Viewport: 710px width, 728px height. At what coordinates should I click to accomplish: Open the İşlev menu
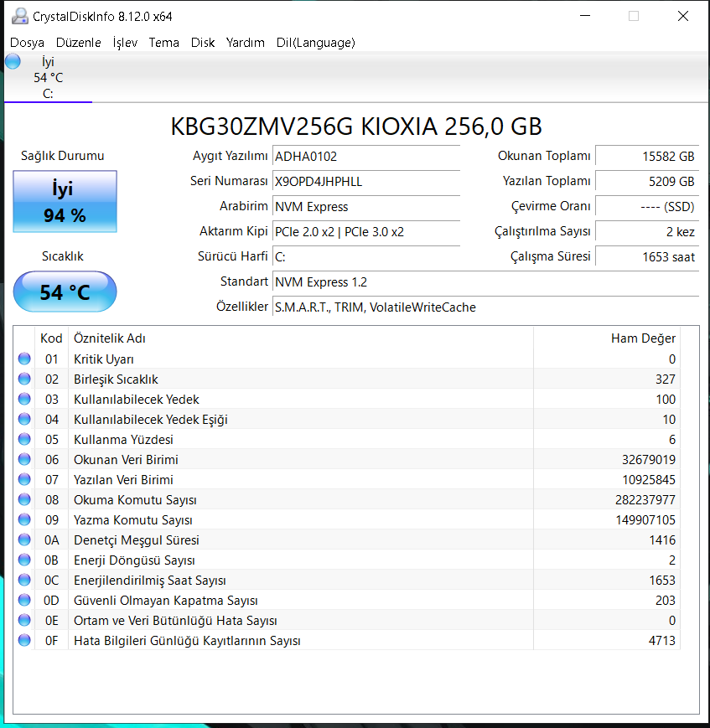tap(125, 43)
